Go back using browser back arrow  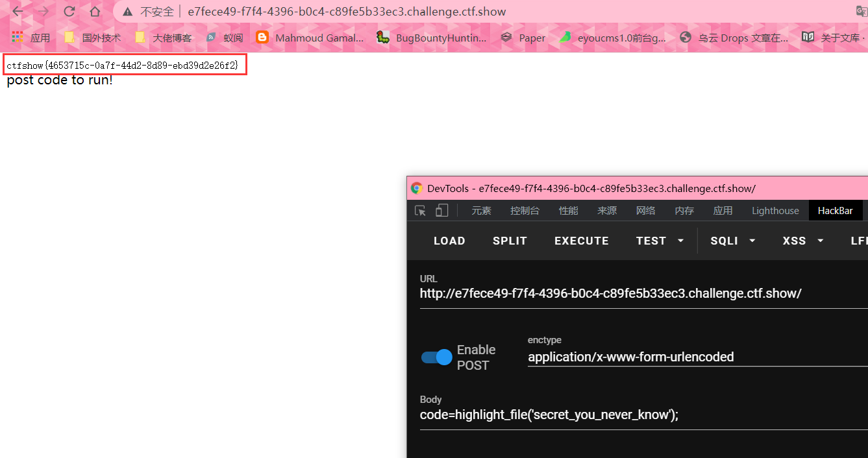[18, 12]
